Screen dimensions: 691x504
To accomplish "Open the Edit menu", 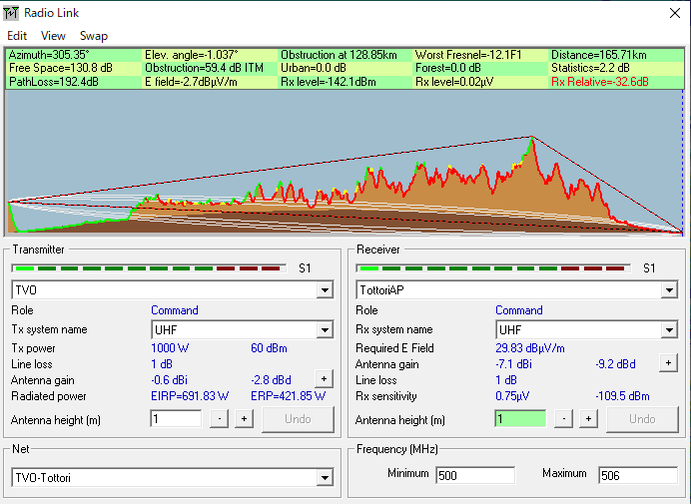I will [17, 36].
